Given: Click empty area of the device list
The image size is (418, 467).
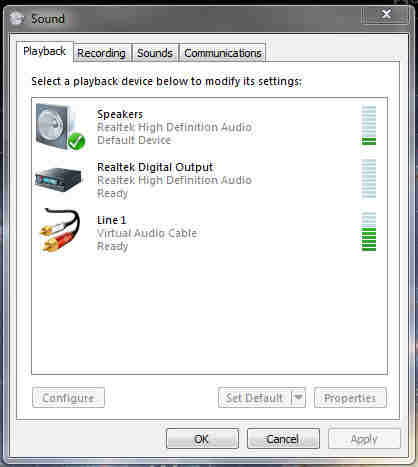Looking at the screenshot, I should click(209, 313).
